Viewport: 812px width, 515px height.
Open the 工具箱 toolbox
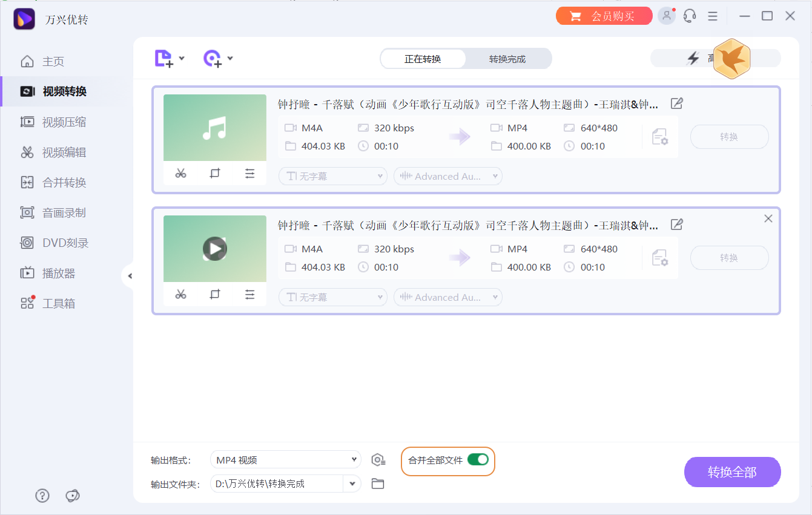54,303
